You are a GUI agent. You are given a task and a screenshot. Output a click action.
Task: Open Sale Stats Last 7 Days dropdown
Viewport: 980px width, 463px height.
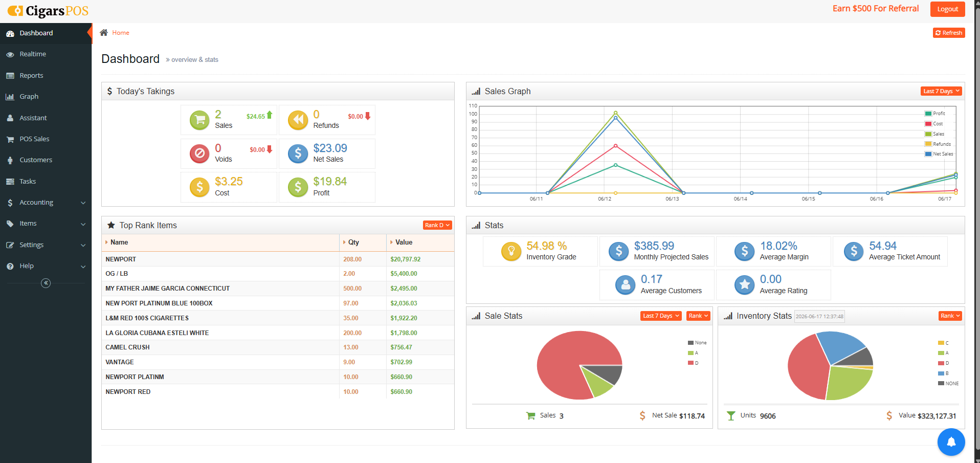[661, 316]
